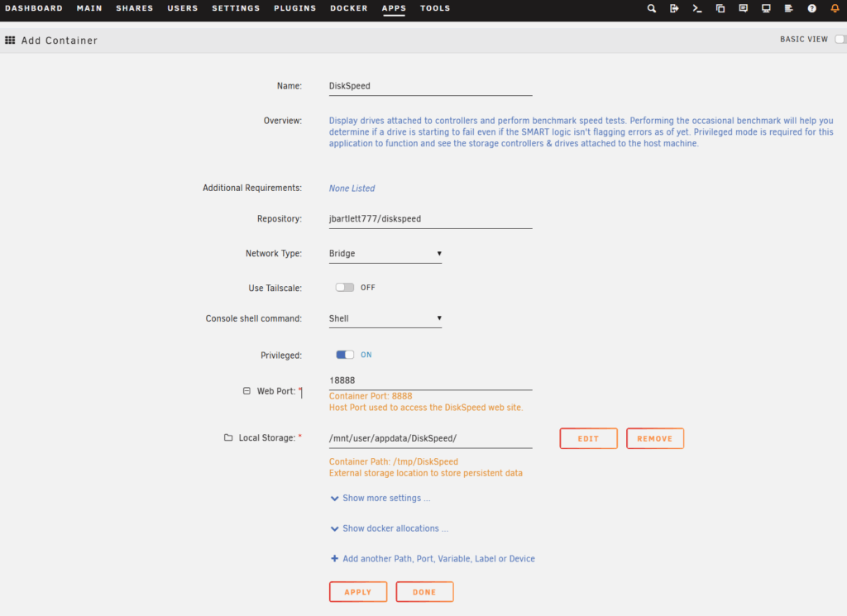
Task: Open the notifications bell icon
Action: [x=835, y=8]
